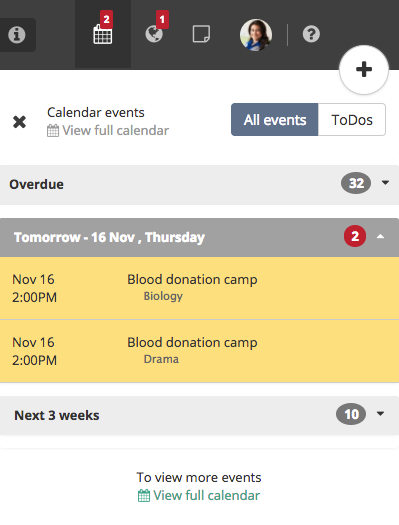Click the small calendar icon beside View full calendar
This screenshot has height=525, width=399.
pyautogui.click(x=53, y=131)
